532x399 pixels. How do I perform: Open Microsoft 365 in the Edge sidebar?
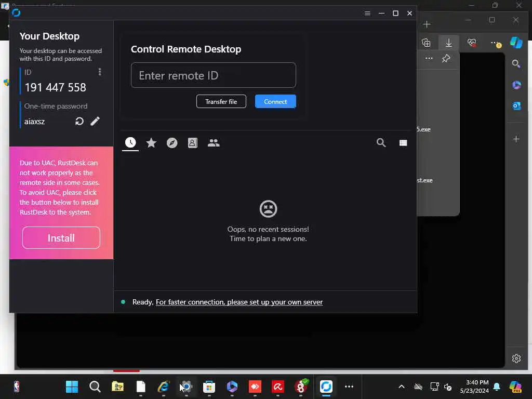pos(516,85)
